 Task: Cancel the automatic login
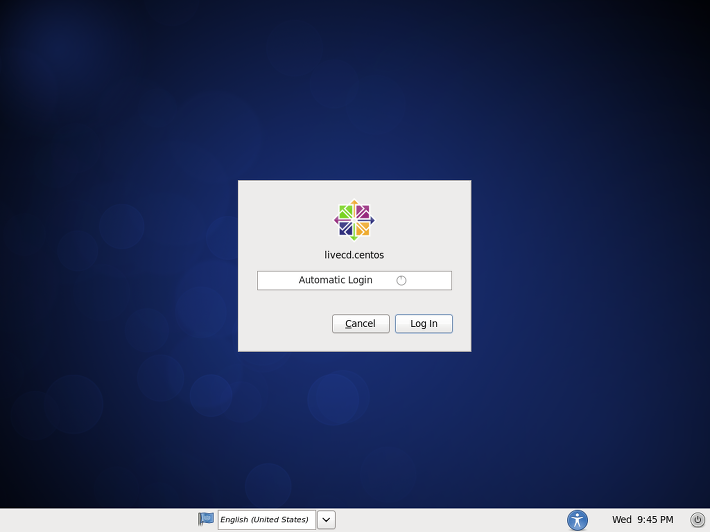[360, 324]
